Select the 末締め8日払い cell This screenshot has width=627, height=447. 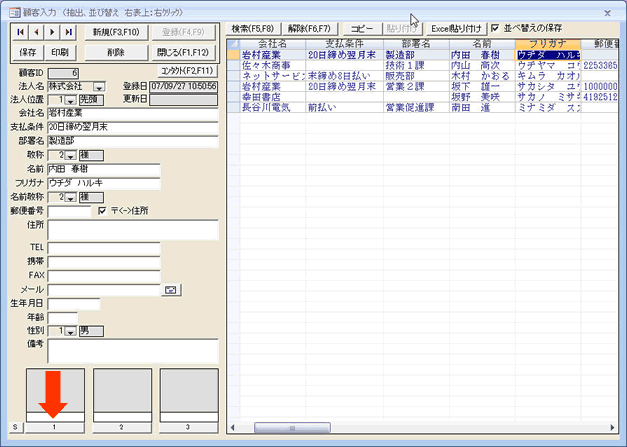click(x=344, y=76)
